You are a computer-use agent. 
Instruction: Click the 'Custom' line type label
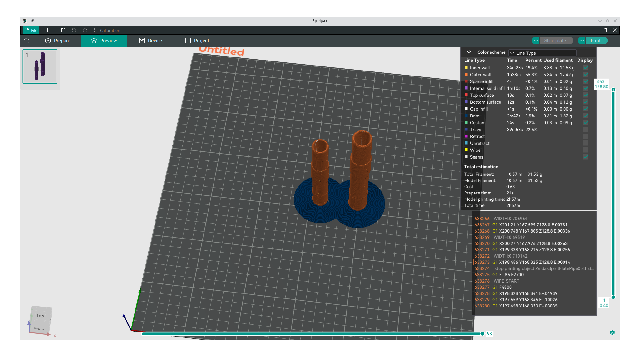tap(478, 123)
